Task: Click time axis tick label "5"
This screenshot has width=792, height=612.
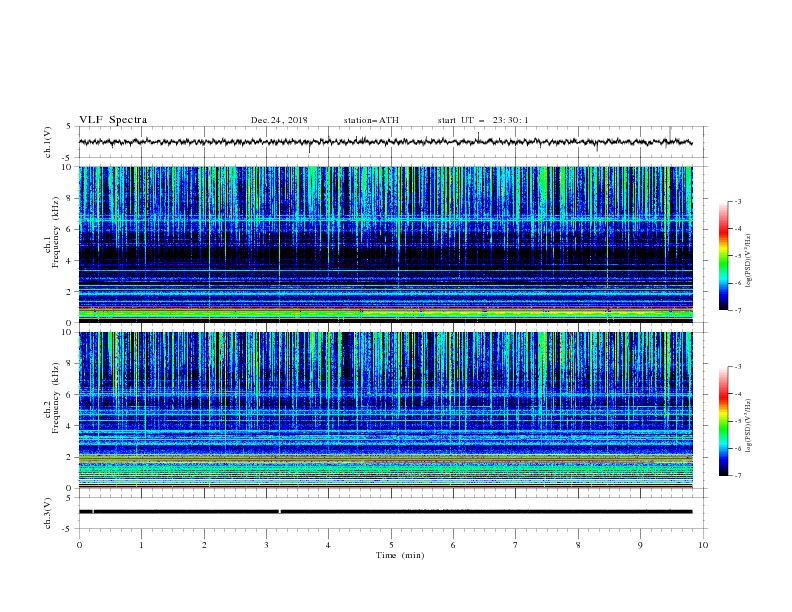Action: click(x=391, y=545)
